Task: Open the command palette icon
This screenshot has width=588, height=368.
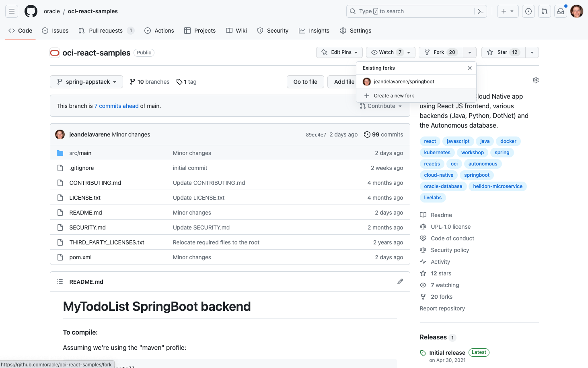Action: pos(480,11)
